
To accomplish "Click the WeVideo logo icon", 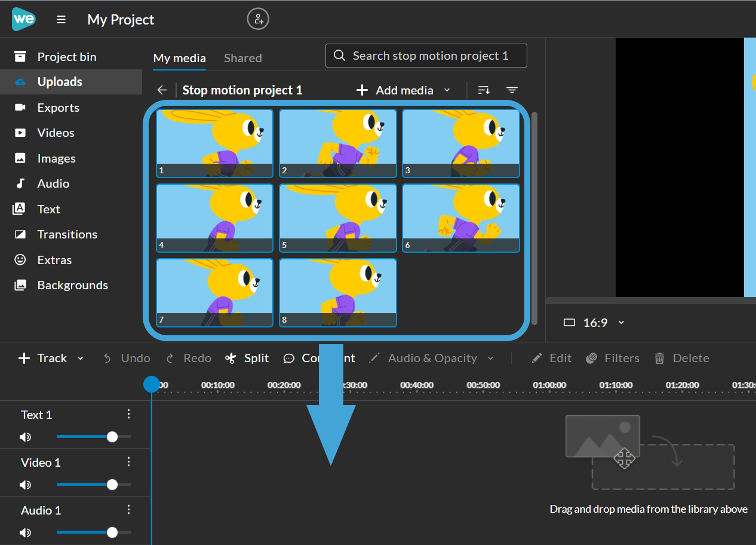I will [x=24, y=19].
